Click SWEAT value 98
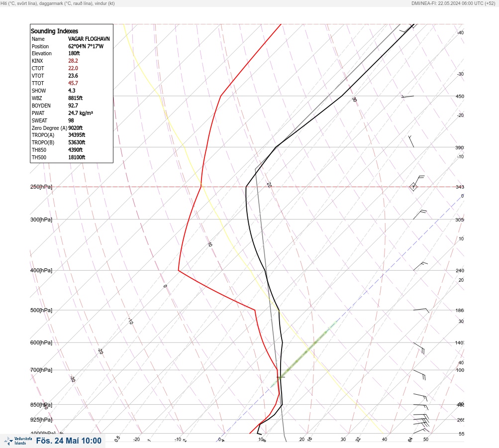This screenshot has width=499, height=448. (x=71, y=120)
